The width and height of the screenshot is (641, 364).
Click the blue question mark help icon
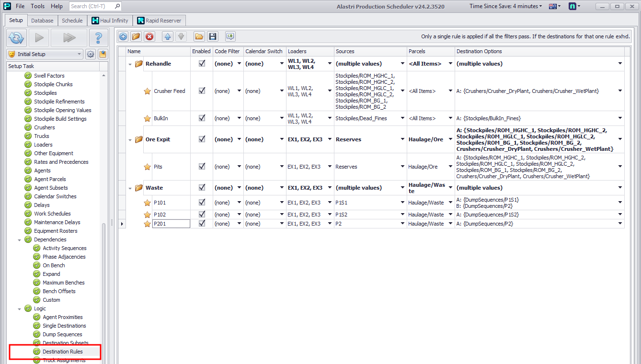point(98,37)
